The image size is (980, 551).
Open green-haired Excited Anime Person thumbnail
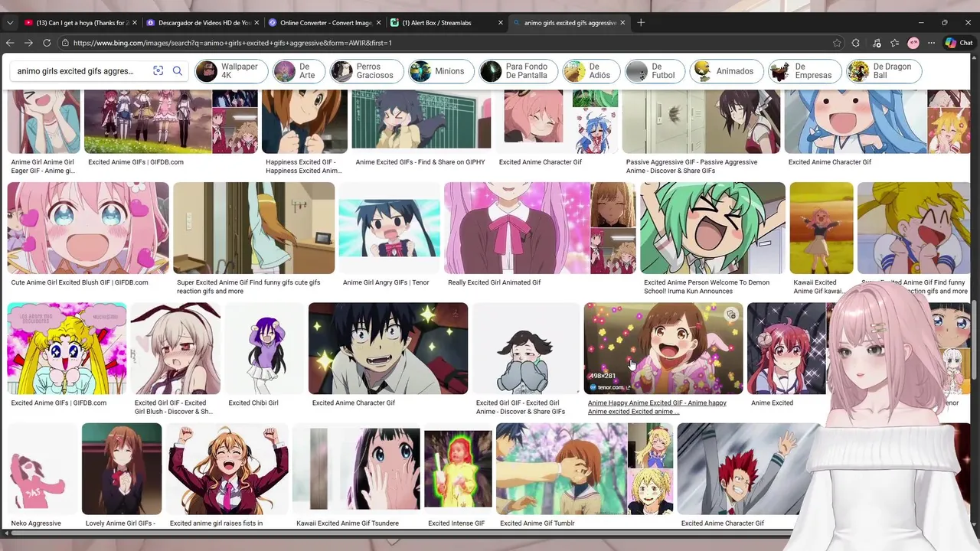[x=713, y=228]
